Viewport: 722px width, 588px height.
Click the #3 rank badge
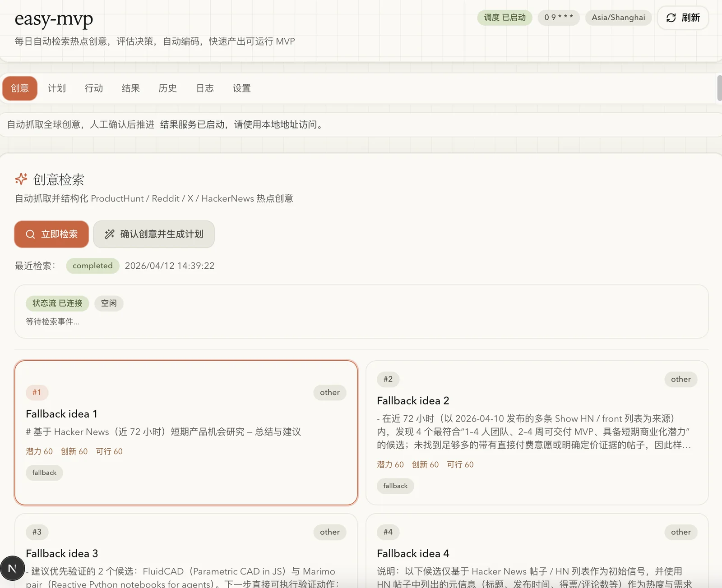click(x=37, y=532)
